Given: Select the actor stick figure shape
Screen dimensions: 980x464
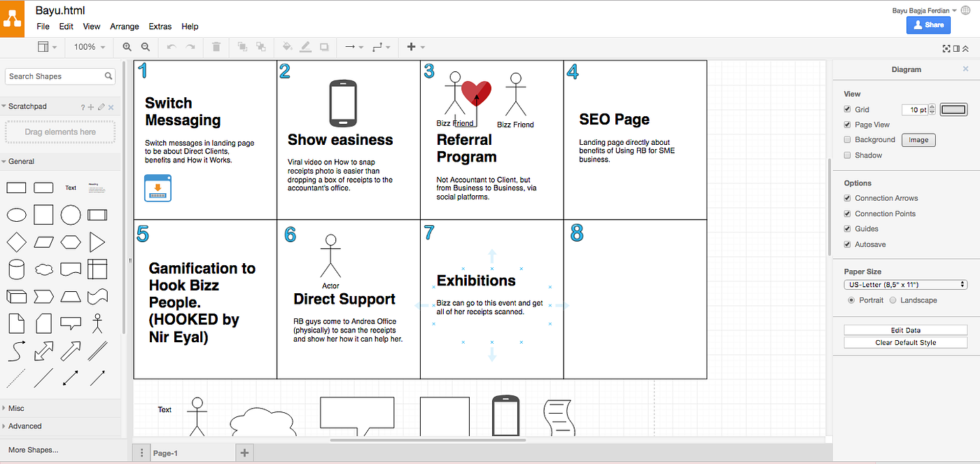Looking at the screenshot, I should coord(97,323).
